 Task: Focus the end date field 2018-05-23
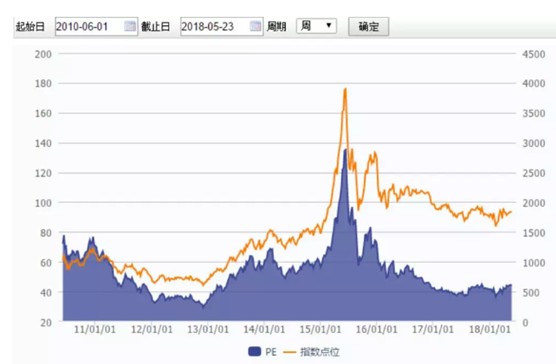(222, 27)
